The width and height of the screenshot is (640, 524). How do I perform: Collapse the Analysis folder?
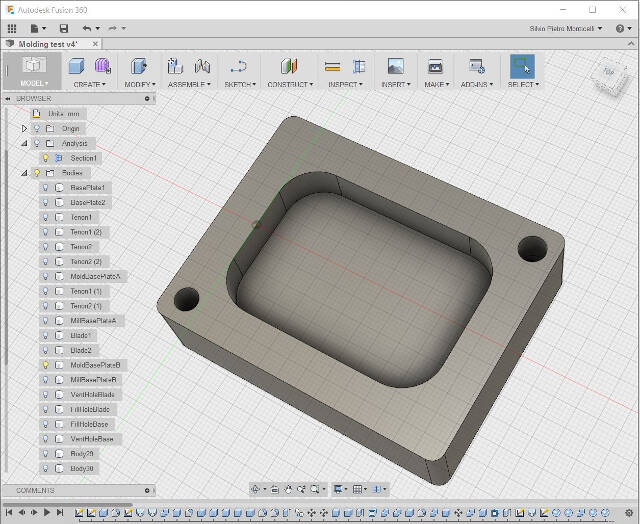[x=24, y=143]
